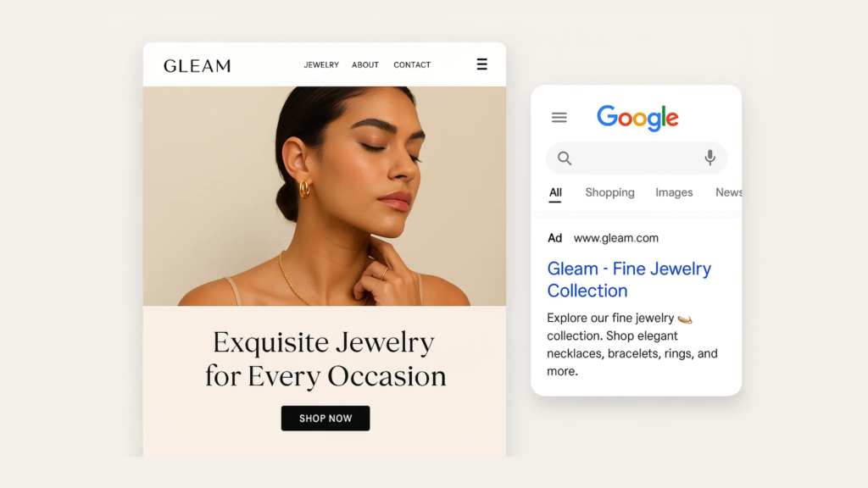Activate the microphone voice search icon

tap(709, 158)
